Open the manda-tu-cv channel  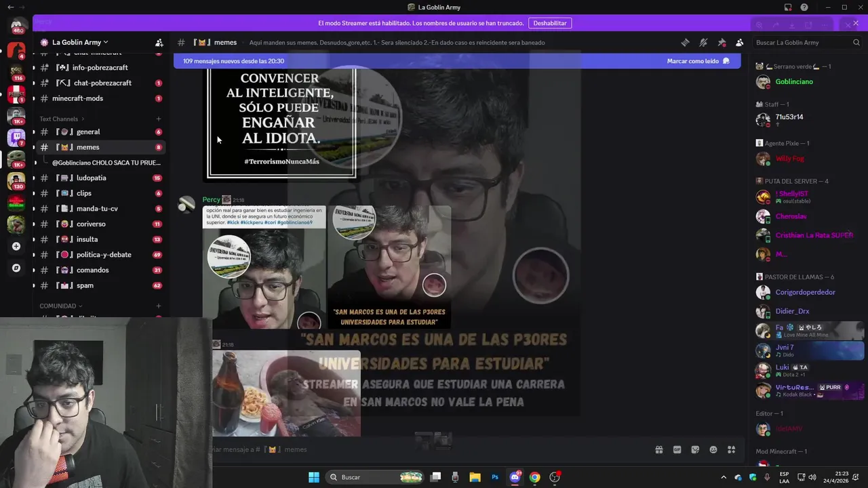100,209
